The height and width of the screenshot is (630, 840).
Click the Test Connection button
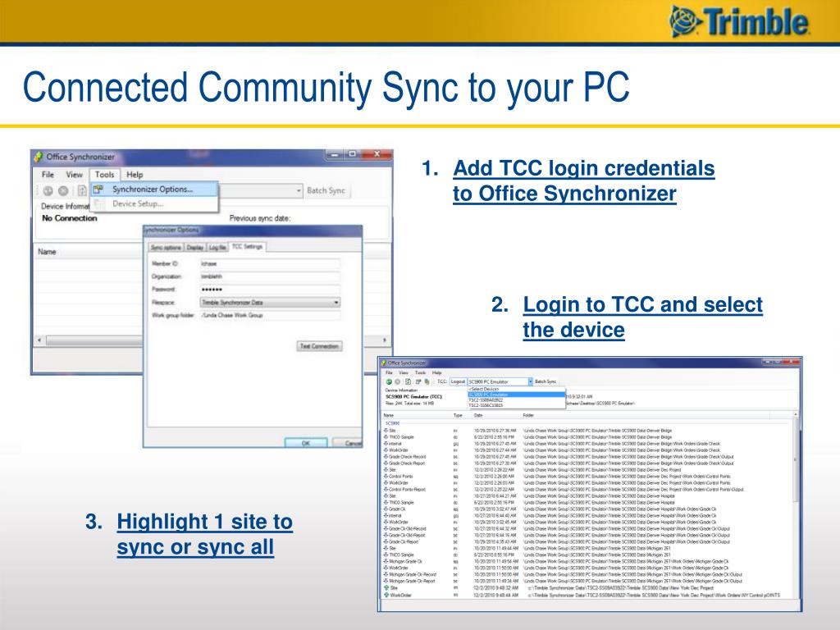point(319,346)
